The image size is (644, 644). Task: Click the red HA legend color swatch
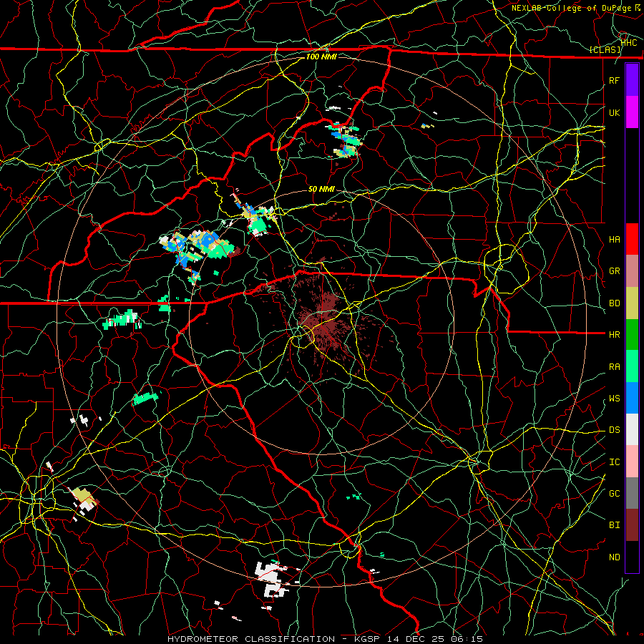(632, 239)
